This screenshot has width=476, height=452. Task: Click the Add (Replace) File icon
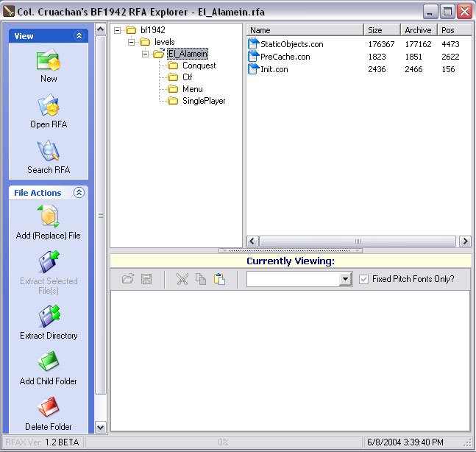(49, 216)
